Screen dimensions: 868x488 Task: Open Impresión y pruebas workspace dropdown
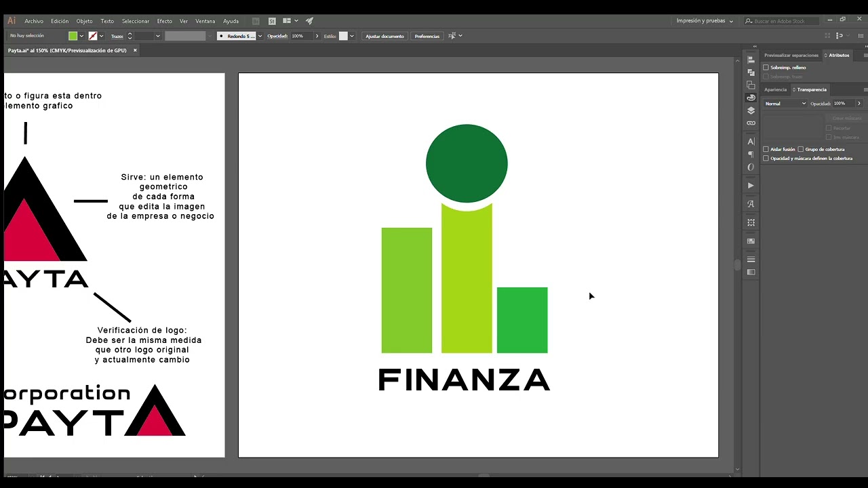tap(705, 21)
